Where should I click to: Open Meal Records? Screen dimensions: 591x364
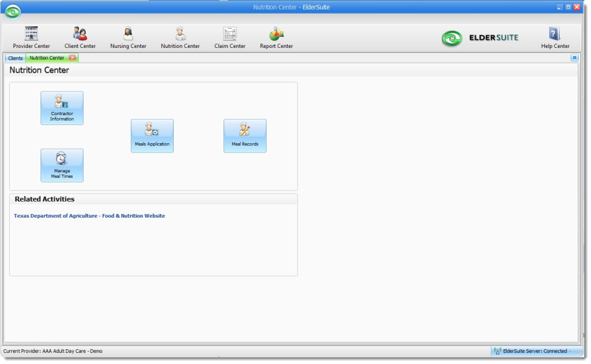[x=244, y=136]
